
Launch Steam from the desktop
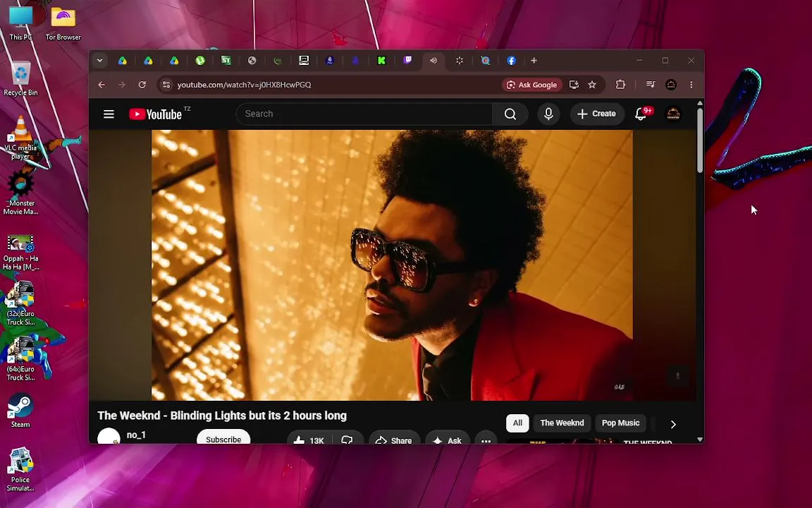tap(20, 411)
